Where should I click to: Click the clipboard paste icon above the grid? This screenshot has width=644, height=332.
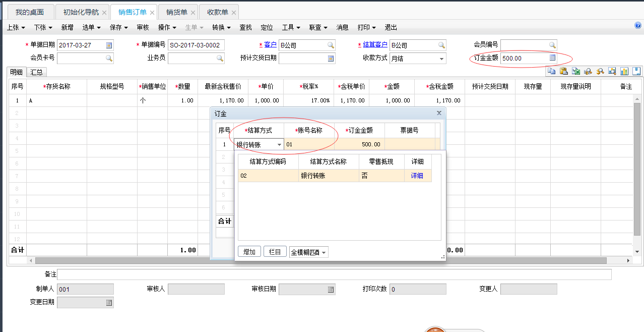563,72
